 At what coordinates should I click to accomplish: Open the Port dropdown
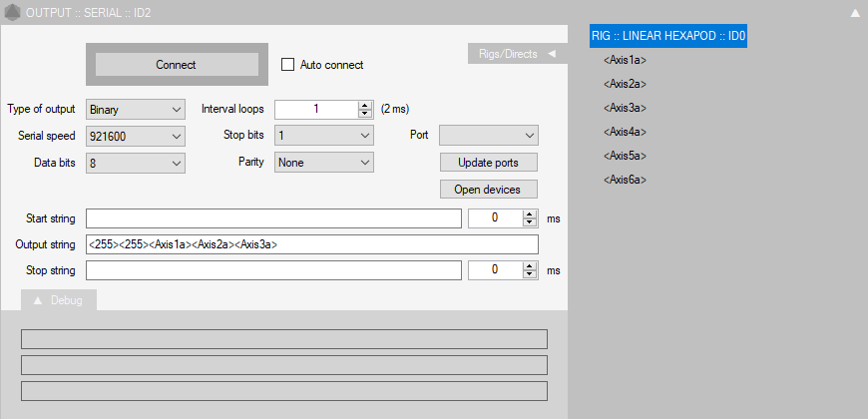[489, 136]
